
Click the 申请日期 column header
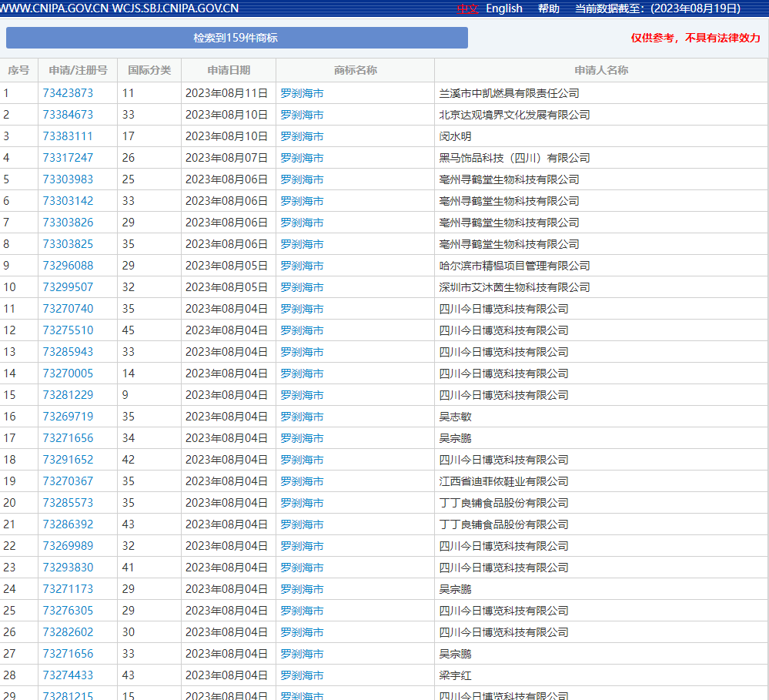(x=229, y=70)
